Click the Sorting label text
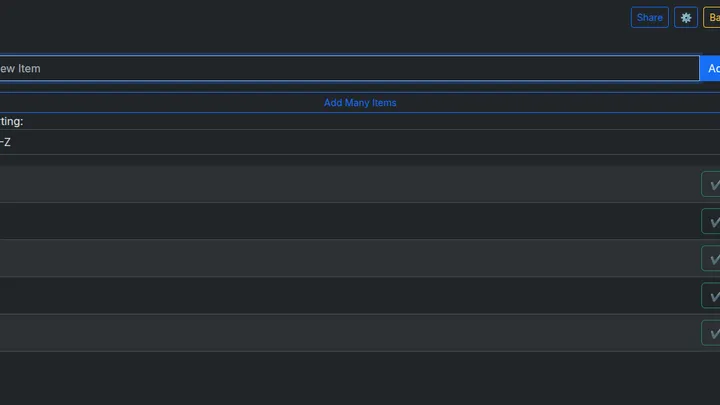720x405 pixels. click(11, 121)
